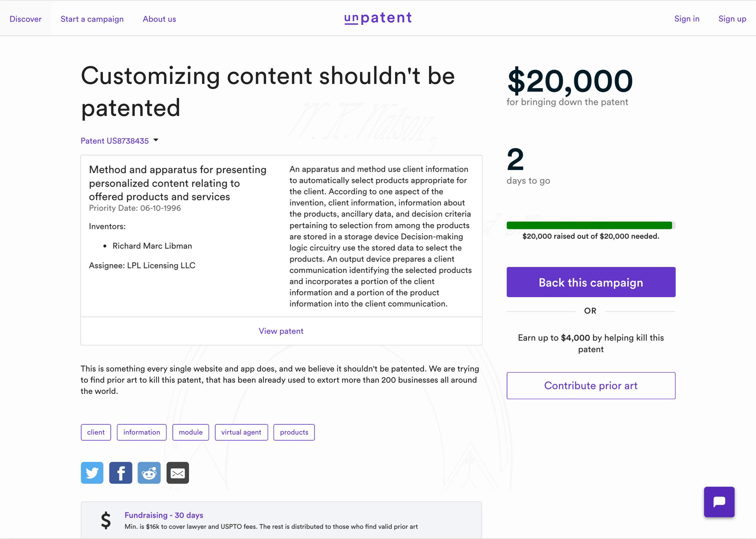The image size is (756, 539).
Task: Select the information tag
Action: (142, 432)
